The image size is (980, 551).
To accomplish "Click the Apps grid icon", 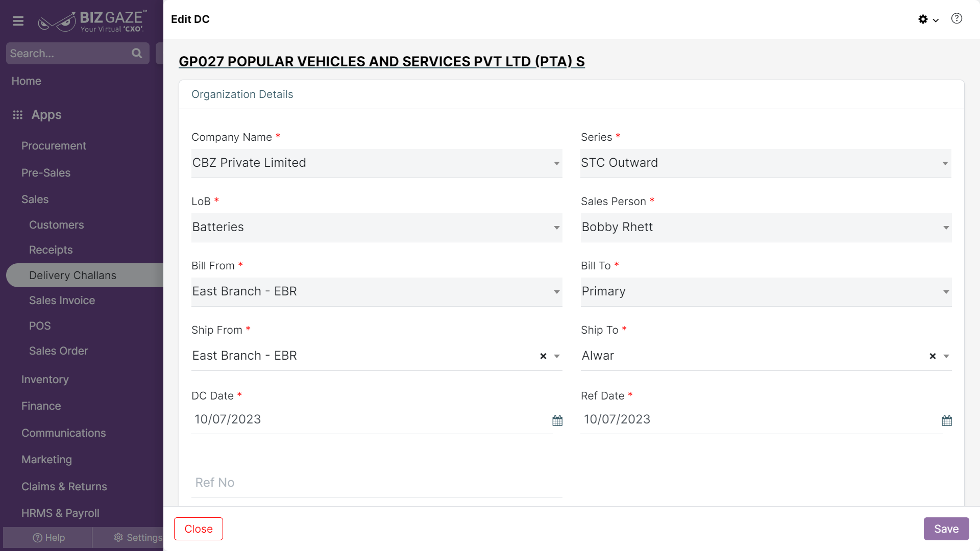I will (x=18, y=115).
